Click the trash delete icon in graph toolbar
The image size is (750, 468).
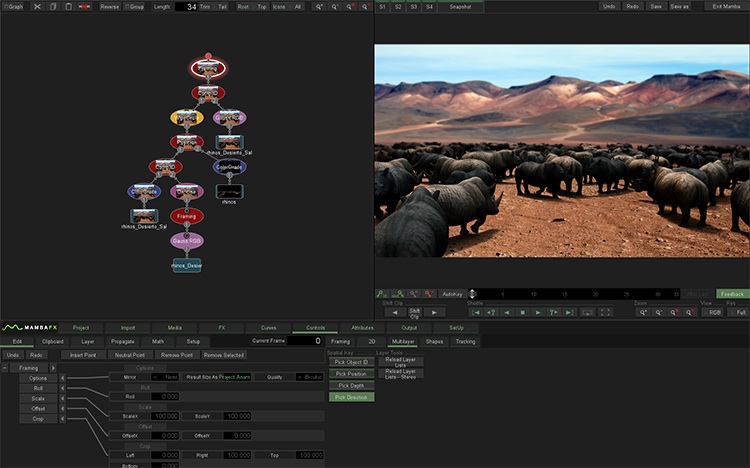click(66, 6)
